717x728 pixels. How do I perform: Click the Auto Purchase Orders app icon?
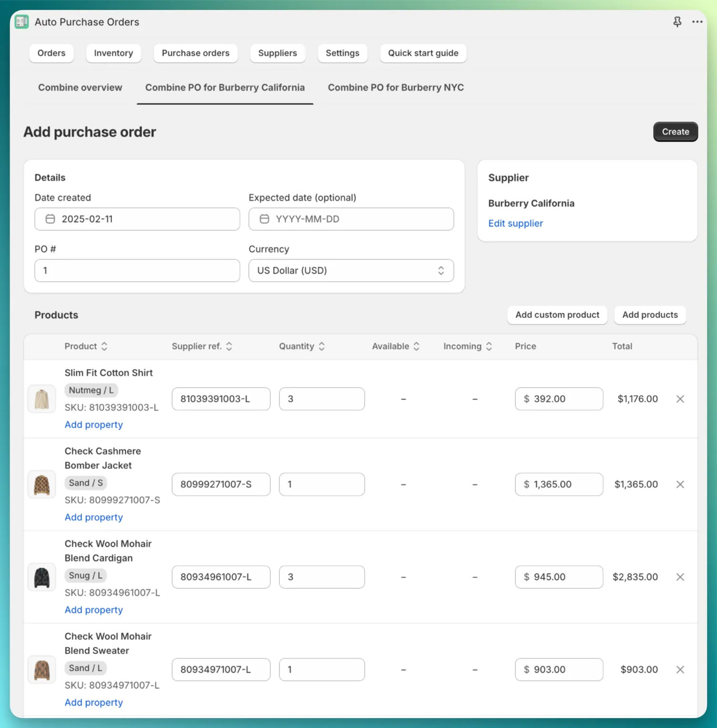(x=21, y=22)
